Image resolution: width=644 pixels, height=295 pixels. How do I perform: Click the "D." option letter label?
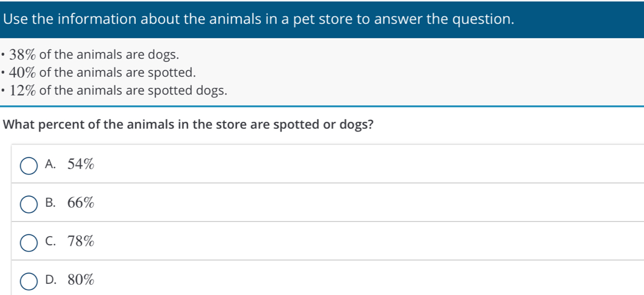coord(50,280)
